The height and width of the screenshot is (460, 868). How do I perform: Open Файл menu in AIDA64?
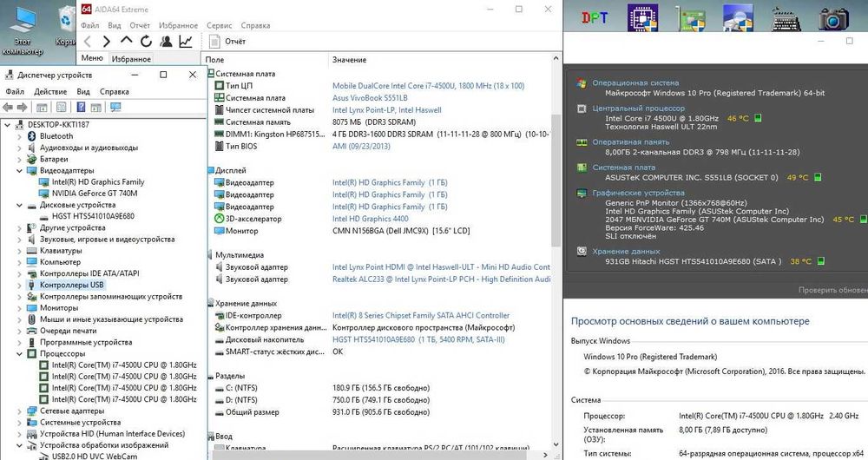tap(90, 25)
